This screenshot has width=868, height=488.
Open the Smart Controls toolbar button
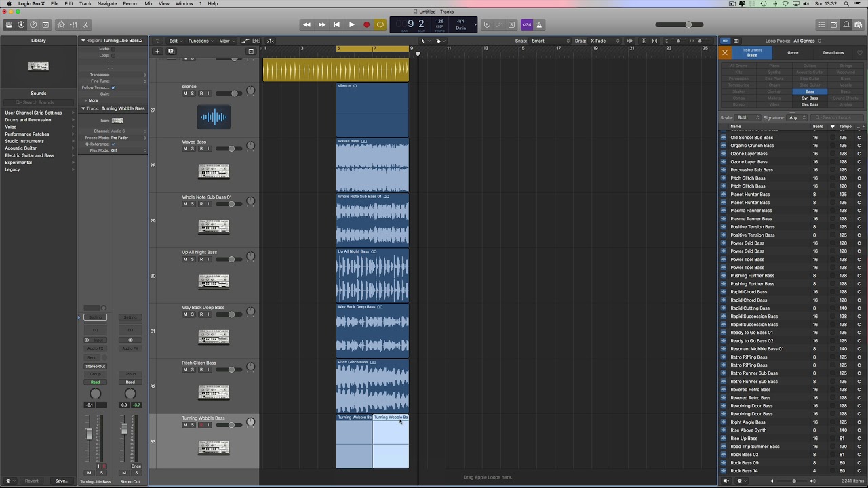point(61,24)
